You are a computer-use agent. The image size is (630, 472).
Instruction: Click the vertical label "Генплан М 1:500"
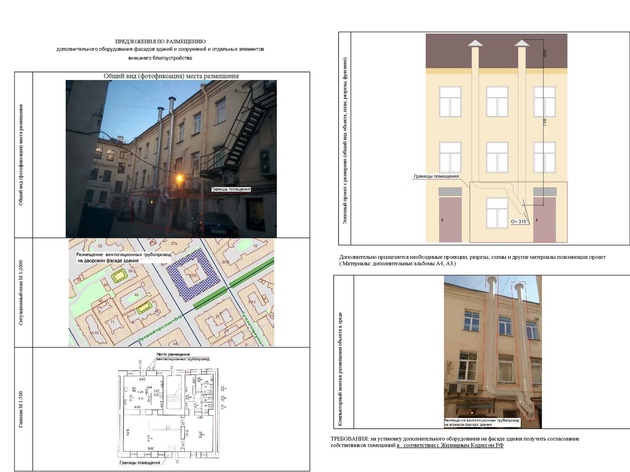pyautogui.click(x=21, y=409)
